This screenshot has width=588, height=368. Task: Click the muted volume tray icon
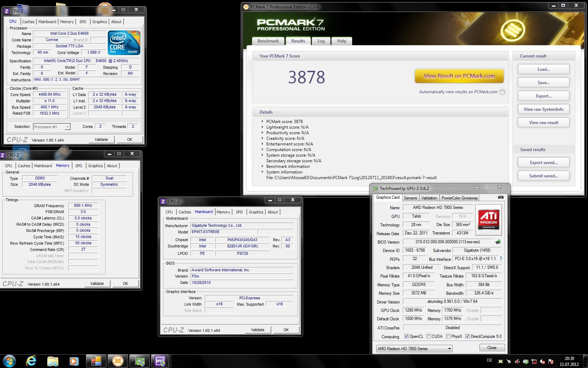coord(542,361)
